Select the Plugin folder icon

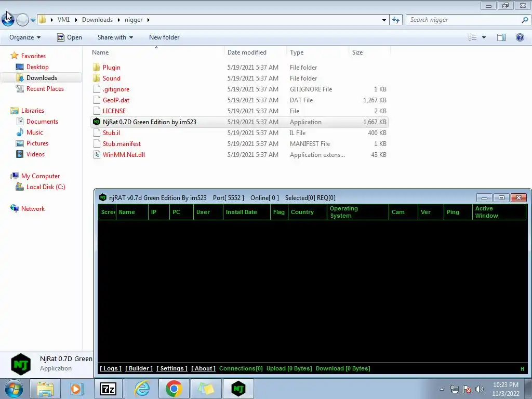click(96, 67)
